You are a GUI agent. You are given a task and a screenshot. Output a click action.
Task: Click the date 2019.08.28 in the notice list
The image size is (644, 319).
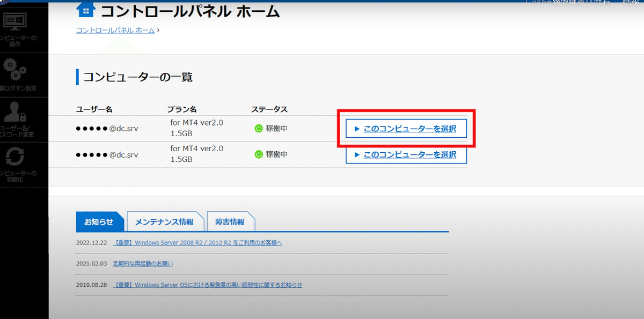pos(92,285)
